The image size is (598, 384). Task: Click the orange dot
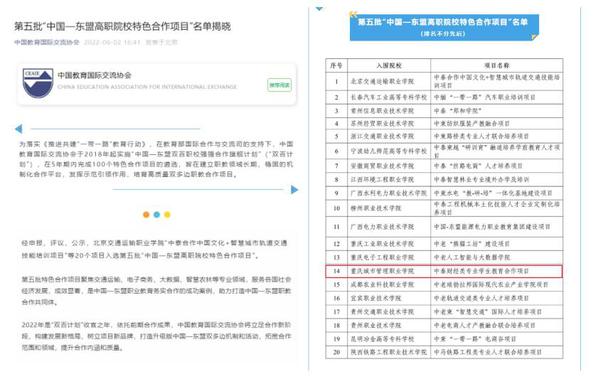146,215
